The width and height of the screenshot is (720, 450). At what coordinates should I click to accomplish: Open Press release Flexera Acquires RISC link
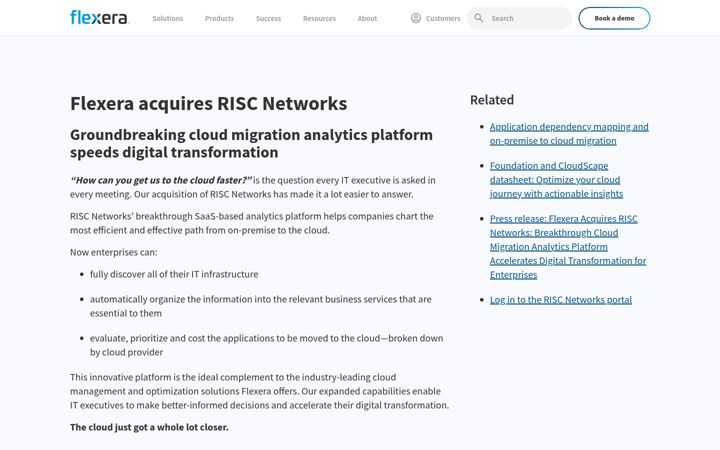[568, 247]
